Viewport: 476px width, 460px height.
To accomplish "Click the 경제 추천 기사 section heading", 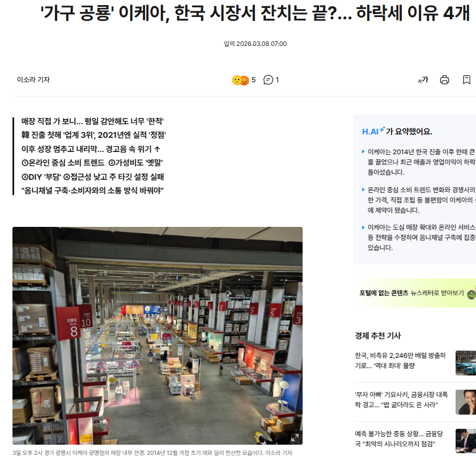I will [x=377, y=336].
